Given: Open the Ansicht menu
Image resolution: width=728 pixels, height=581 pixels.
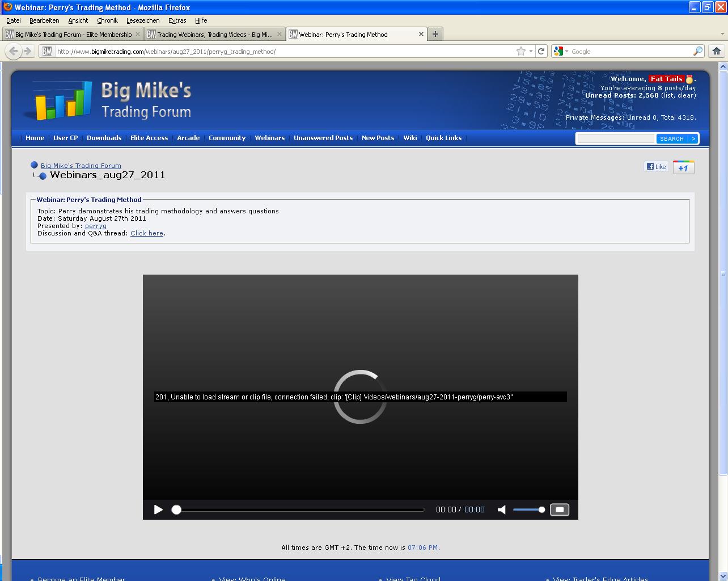Looking at the screenshot, I should (78, 20).
